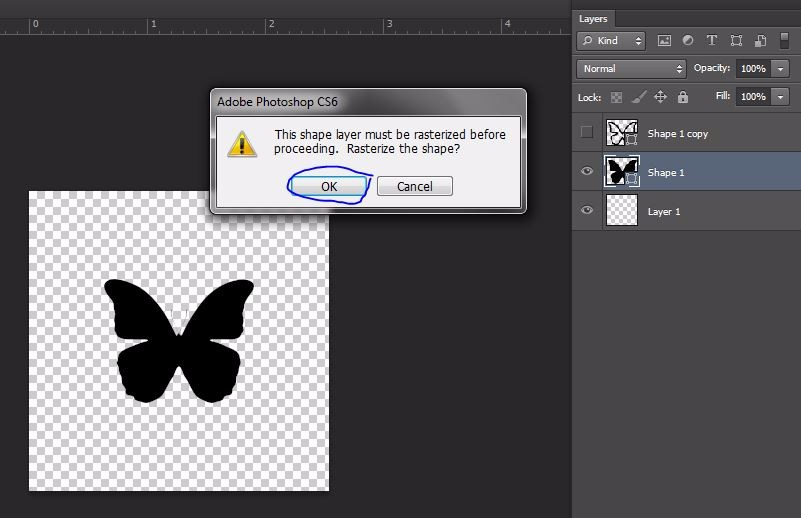
Task: Click the Shape 1 copy layer name
Action: (677, 134)
